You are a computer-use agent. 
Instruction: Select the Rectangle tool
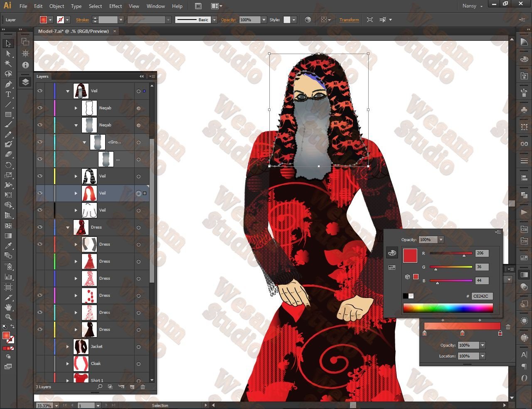[x=8, y=114]
